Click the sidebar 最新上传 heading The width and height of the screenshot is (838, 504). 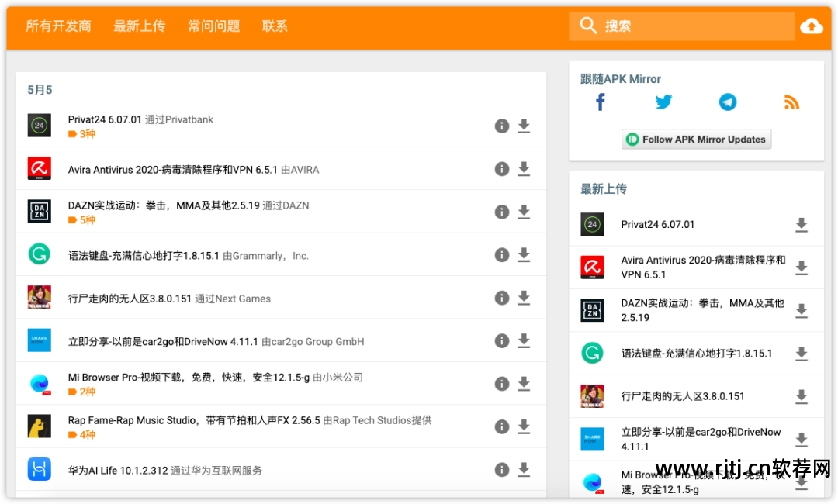coord(604,188)
